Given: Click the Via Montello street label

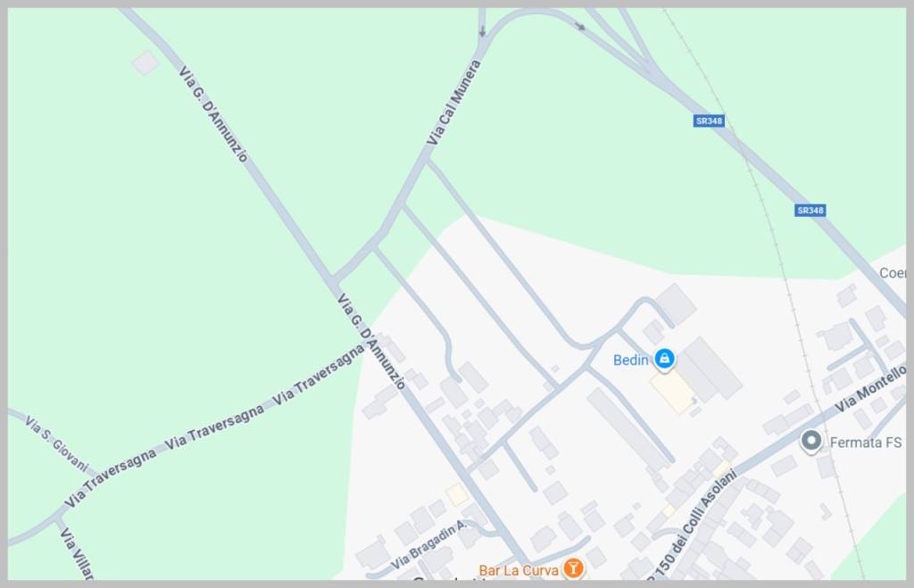Looking at the screenshot, I should (x=869, y=388).
